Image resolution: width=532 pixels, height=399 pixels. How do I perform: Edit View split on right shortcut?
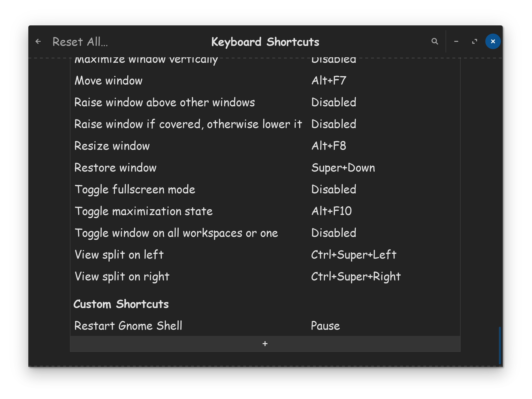[x=265, y=276]
